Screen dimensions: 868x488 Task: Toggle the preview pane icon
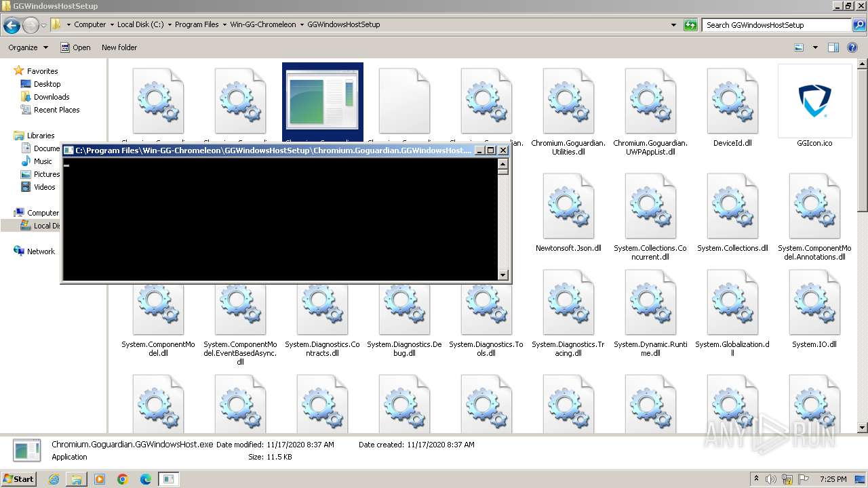833,47
